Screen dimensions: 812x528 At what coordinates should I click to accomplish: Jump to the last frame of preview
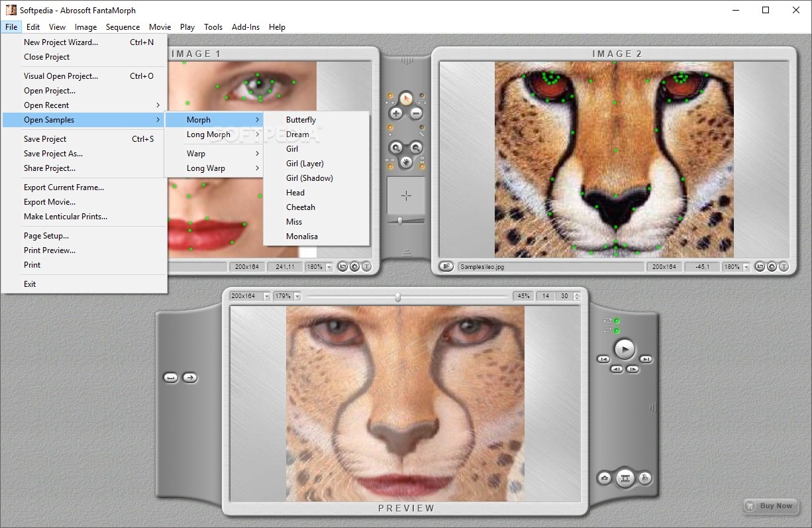[646, 359]
